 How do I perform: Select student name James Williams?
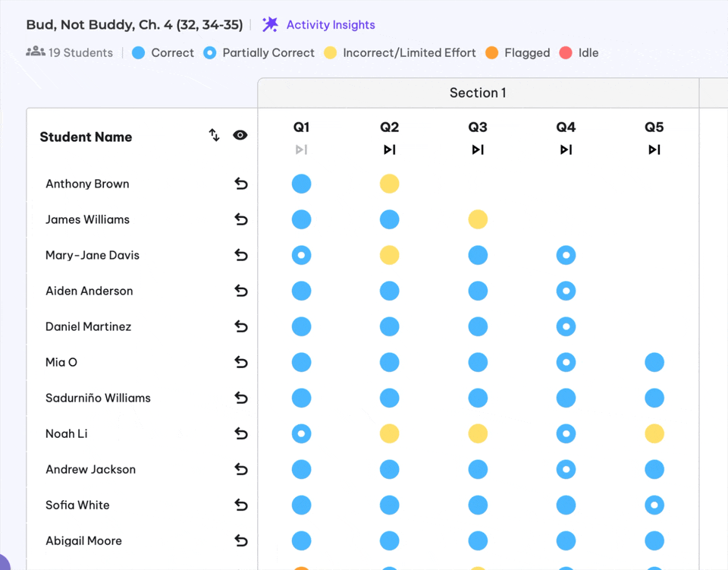[x=86, y=219]
